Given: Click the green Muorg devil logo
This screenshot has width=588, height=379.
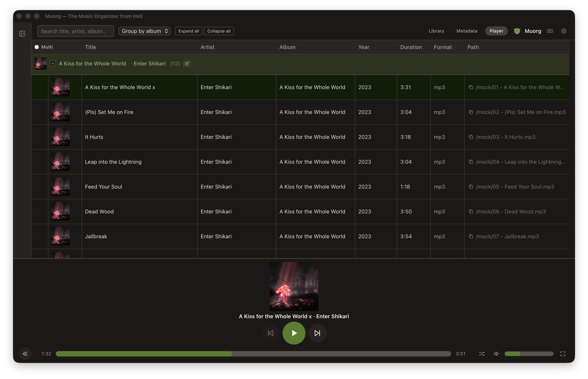Looking at the screenshot, I should pyautogui.click(x=517, y=31).
